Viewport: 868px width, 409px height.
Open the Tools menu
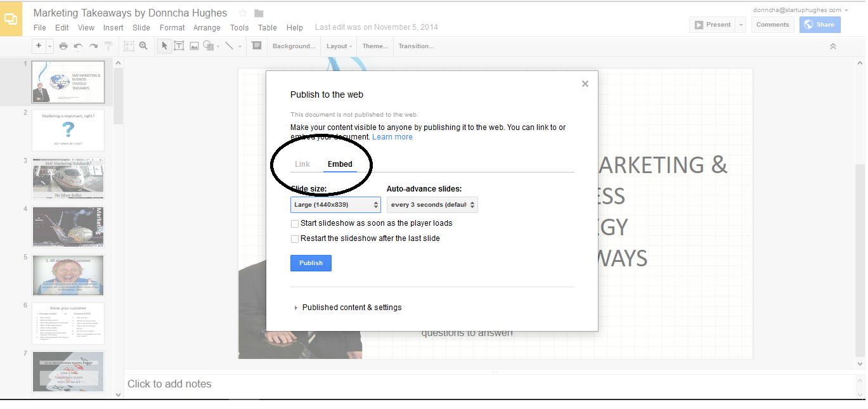(x=240, y=28)
